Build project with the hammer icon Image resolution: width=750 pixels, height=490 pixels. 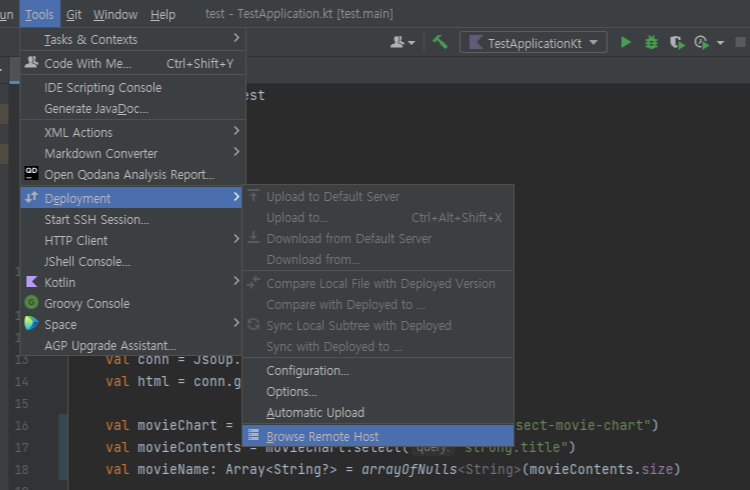point(440,42)
